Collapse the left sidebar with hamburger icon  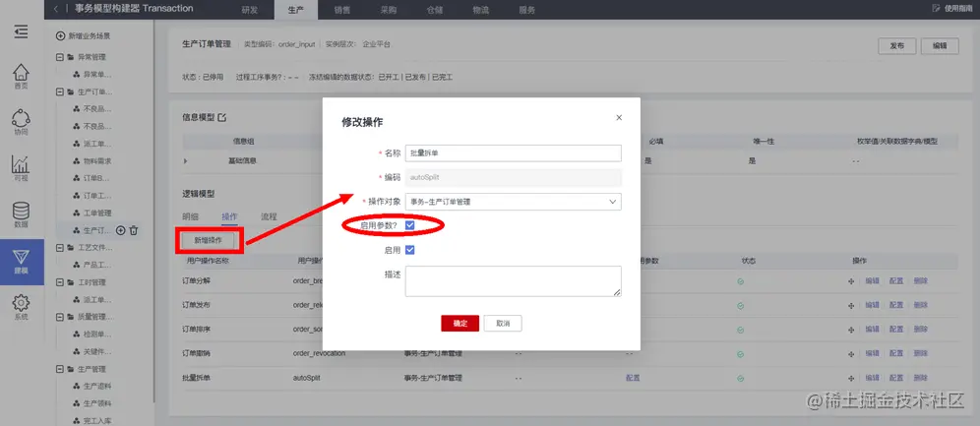pos(22,31)
